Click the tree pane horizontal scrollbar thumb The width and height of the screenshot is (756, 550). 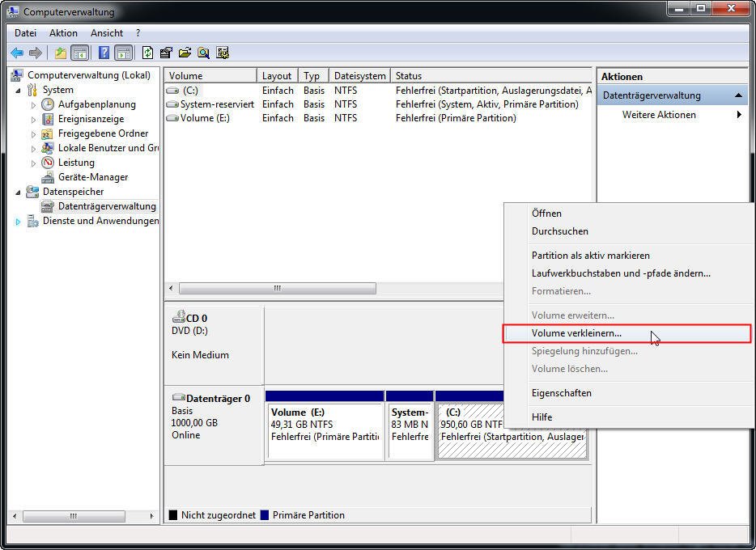74,516
